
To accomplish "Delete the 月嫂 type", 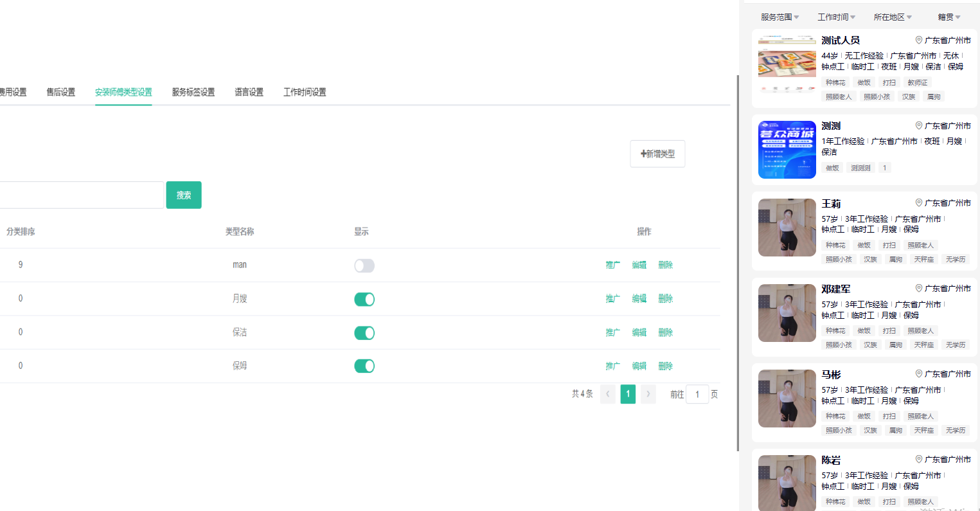I will point(666,298).
